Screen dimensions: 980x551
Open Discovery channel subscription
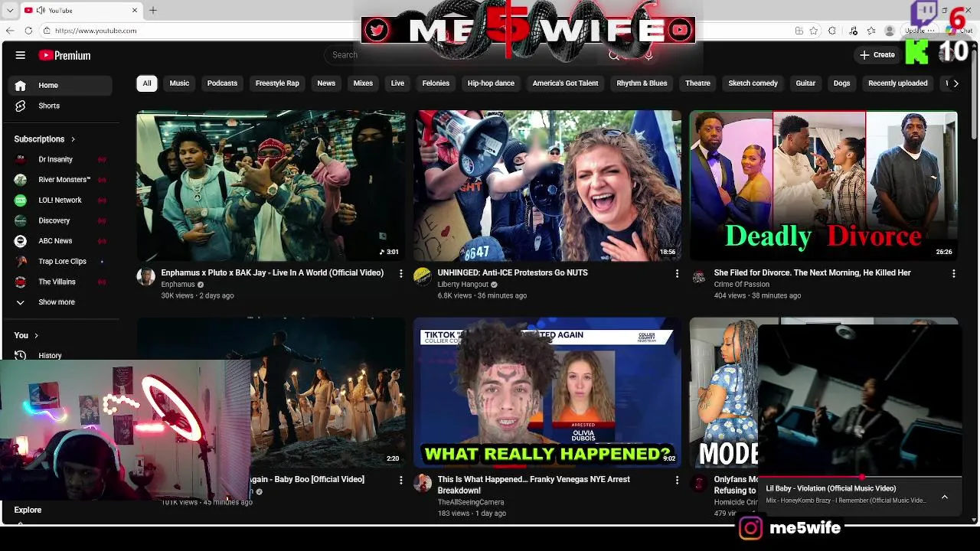[x=61, y=220]
